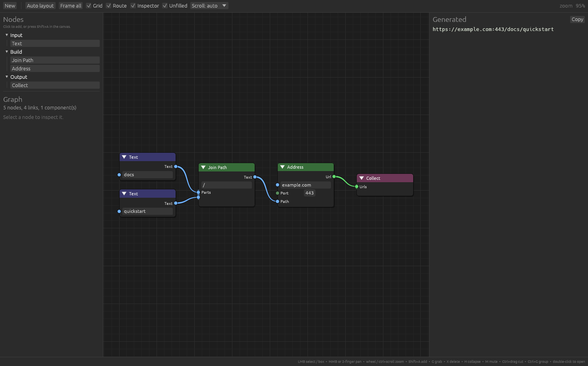Collapse the Collect node using its triangle

point(362,178)
